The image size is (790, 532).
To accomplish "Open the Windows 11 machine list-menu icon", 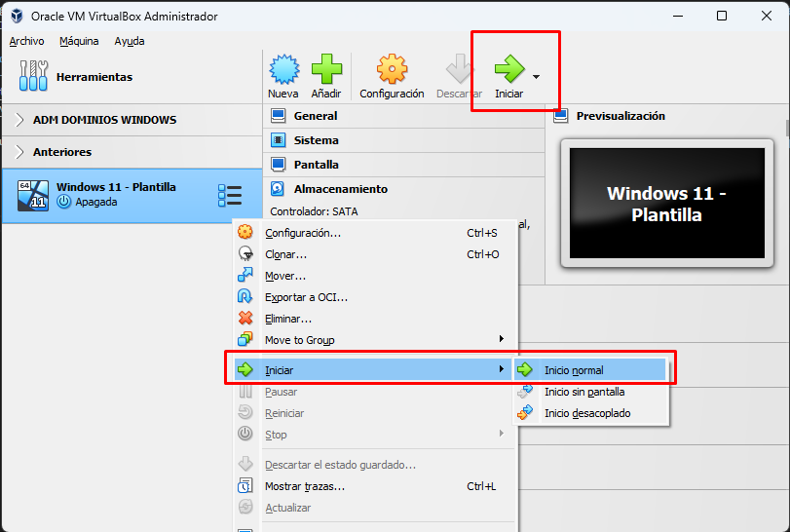I will [x=230, y=195].
